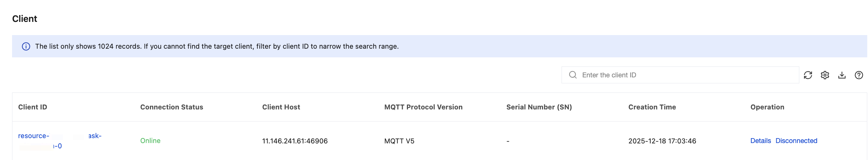Click the Online status text
This screenshot has height=160, width=868.
coord(150,141)
